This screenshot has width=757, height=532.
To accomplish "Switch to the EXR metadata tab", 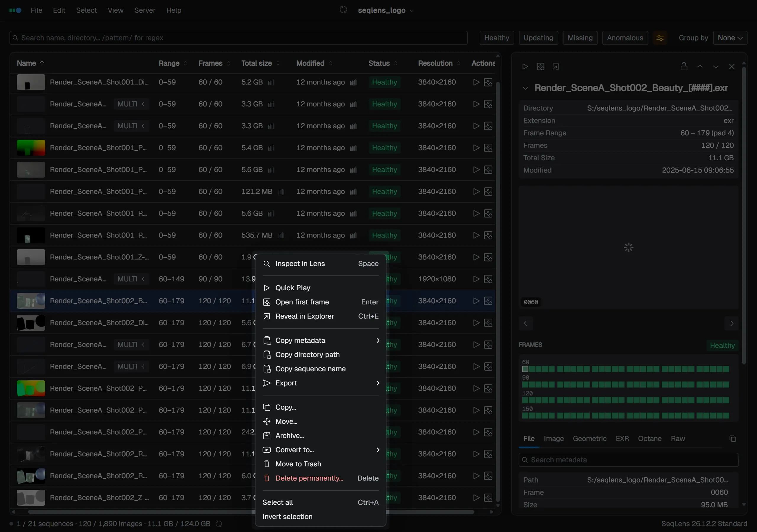I will click(622, 439).
